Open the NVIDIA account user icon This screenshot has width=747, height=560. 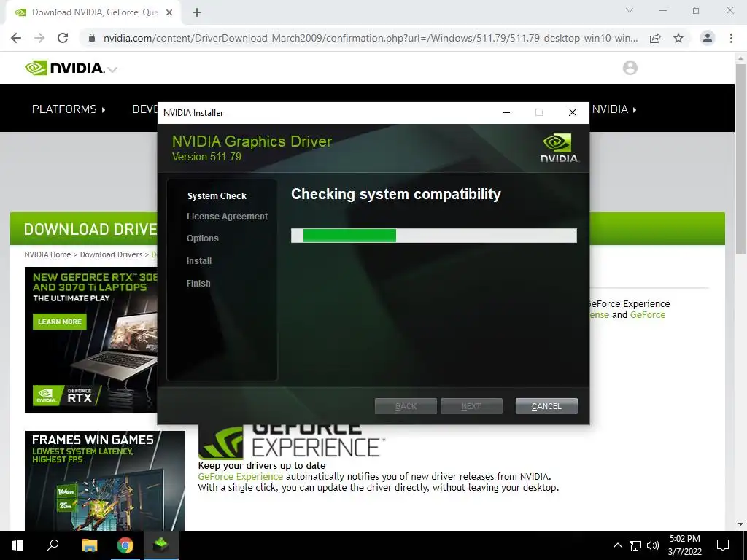(630, 68)
